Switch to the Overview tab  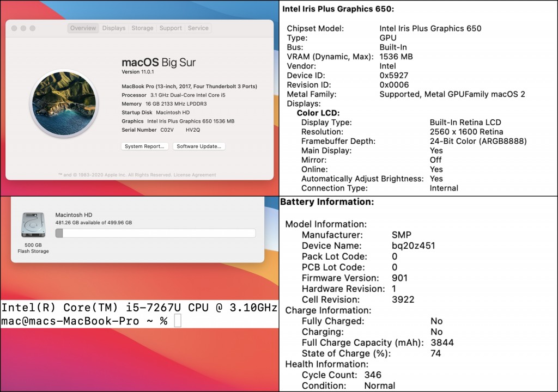point(83,28)
